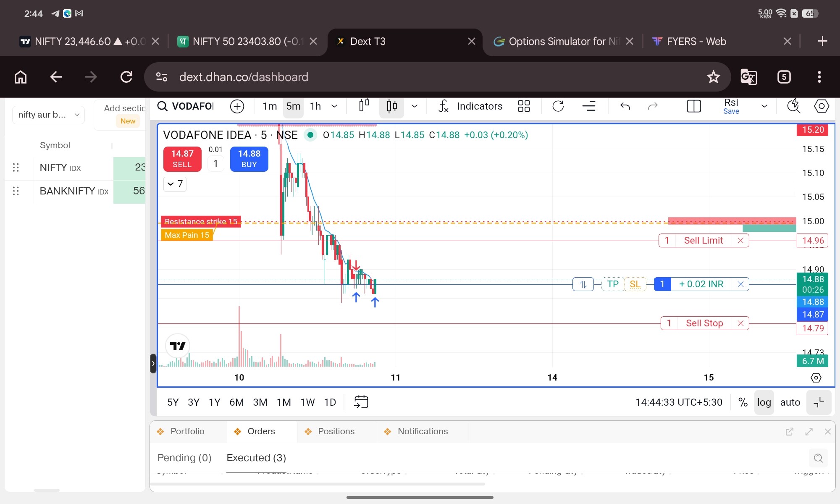Image resolution: width=840 pixels, height=504 pixels.
Task: Open the alert lines menu icon
Action: [x=589, y=106]
